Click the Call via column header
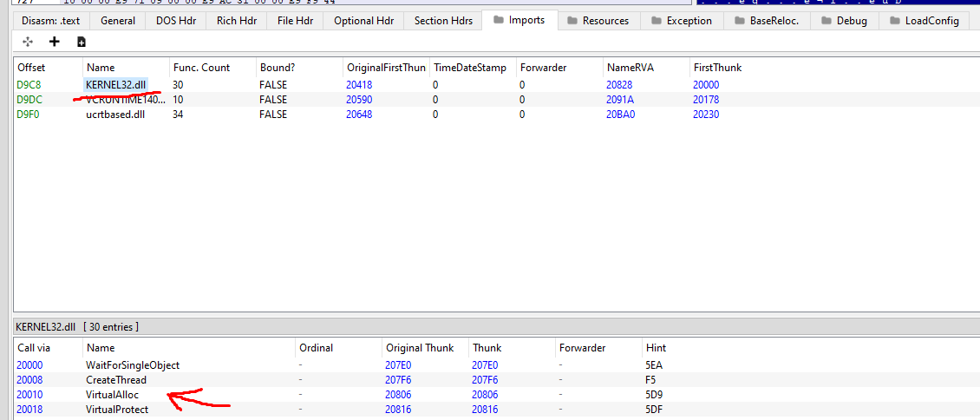 tap(48, 348)
